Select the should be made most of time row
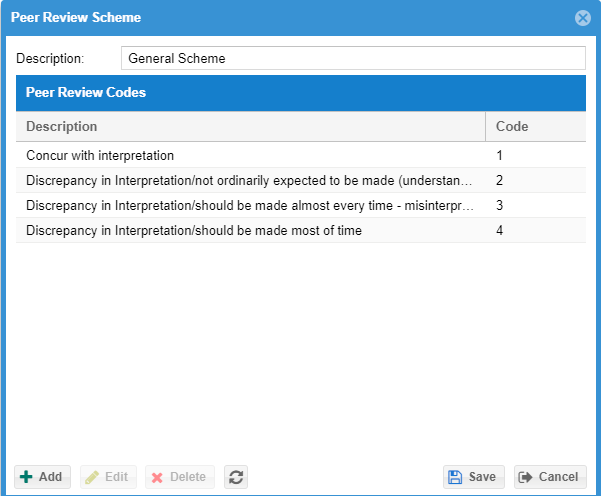Viewport: 601px width, 496px height. (301, 230)
